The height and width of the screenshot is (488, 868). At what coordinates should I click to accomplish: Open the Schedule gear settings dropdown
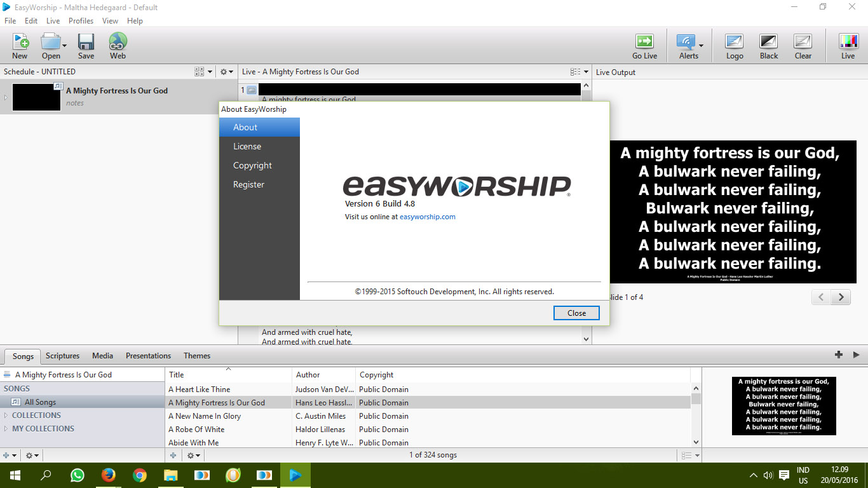226,72
